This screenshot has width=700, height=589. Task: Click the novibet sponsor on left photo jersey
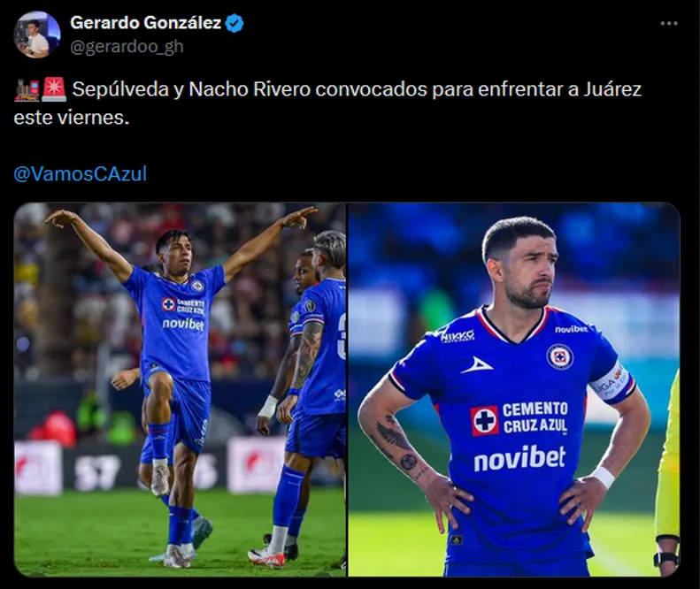point(182,325)
